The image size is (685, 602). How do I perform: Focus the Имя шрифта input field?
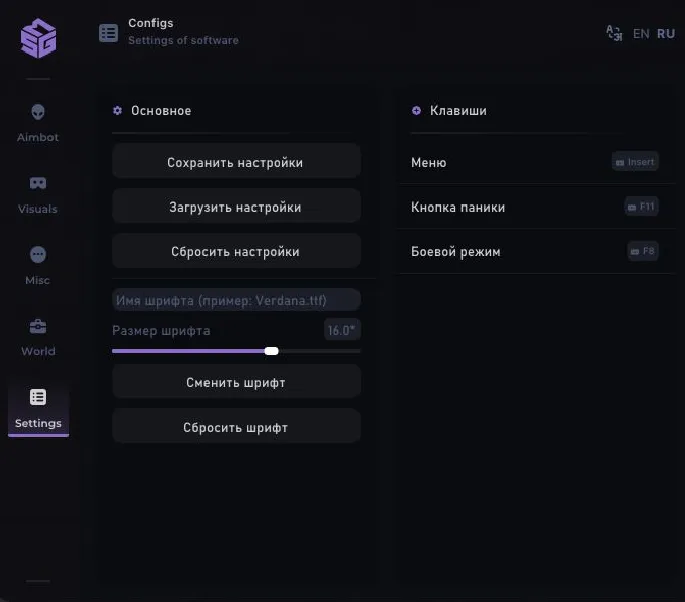236,300
